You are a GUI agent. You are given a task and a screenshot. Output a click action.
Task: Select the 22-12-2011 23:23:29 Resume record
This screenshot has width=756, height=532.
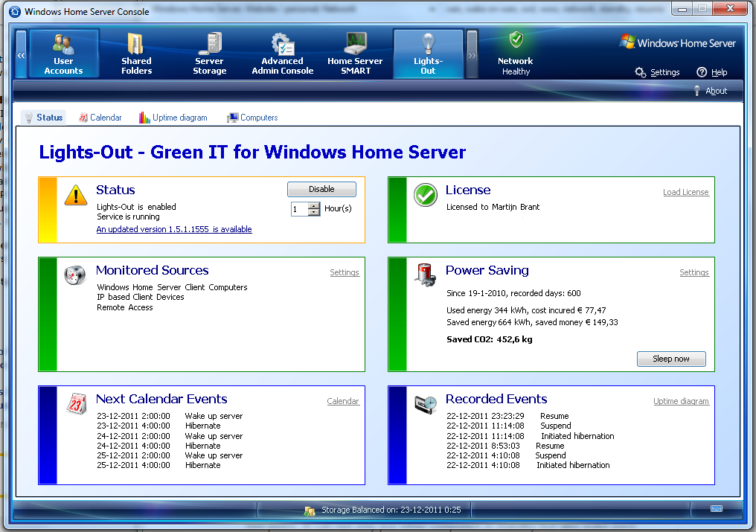[507, 416]
